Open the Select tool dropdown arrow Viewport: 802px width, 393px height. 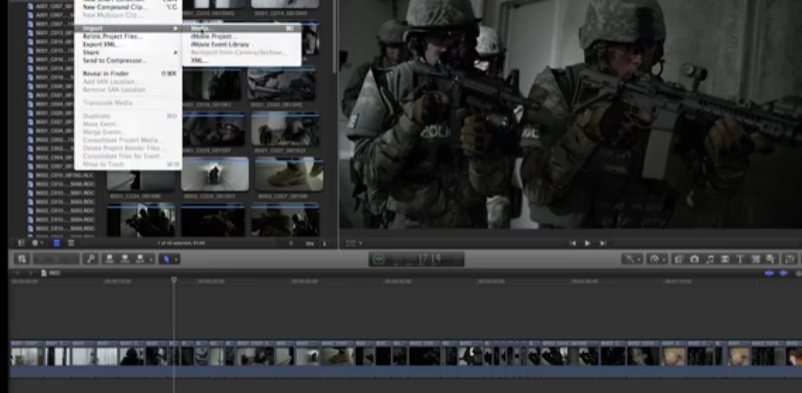pos(176,259)
